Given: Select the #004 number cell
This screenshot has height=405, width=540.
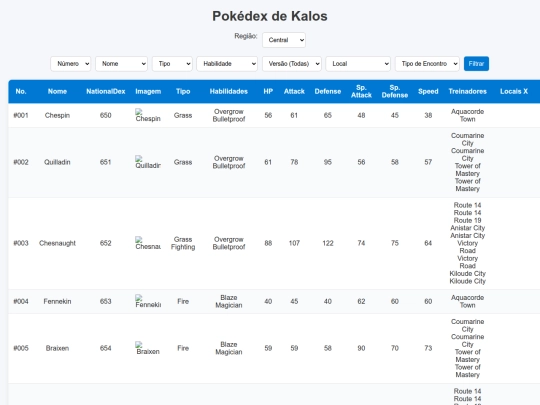Looking at the screenshot, I should [x=21, y=301].
